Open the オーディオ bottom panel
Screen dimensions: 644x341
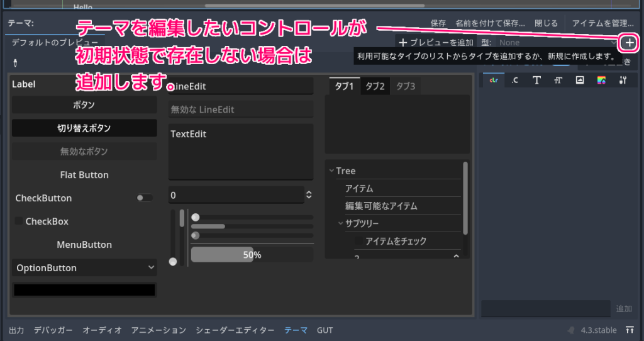(x=103, y=330)
